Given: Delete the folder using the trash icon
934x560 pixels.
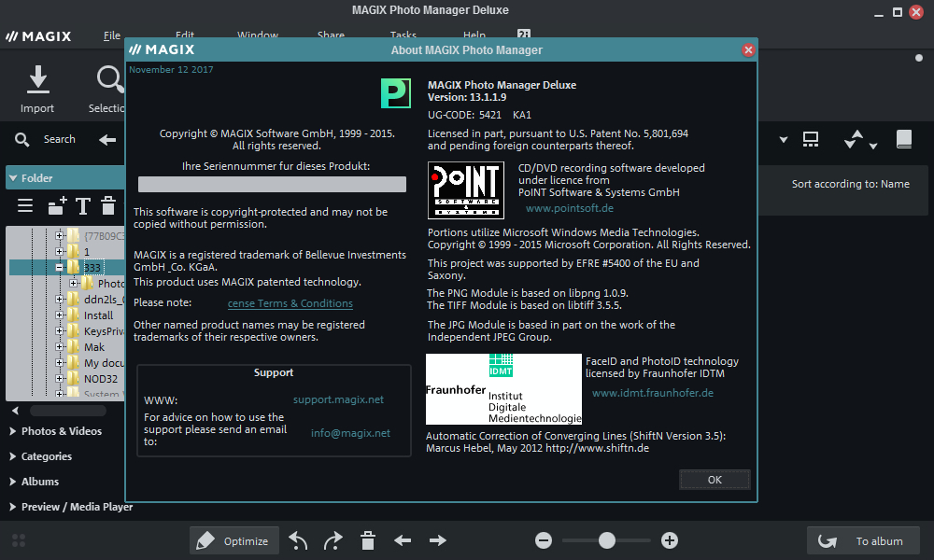Looking at the screenshot, I should [x=108, y=205].
